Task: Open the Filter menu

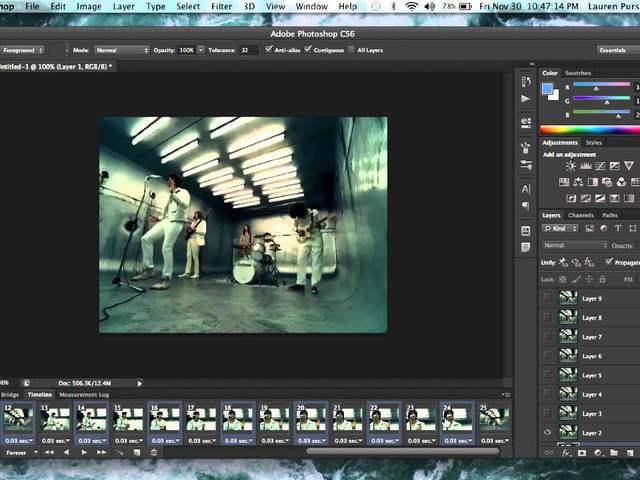Action: click(x=221, y=7)
